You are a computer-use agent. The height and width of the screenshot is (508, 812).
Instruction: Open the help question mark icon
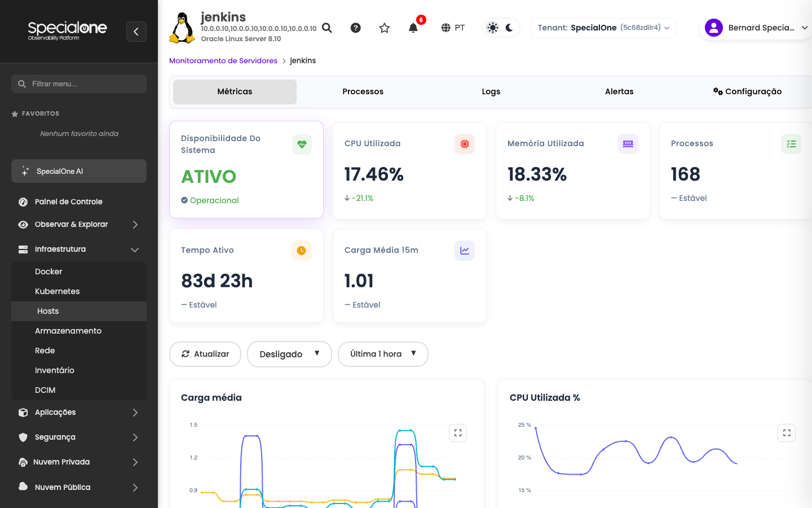[x=356, y=28]
